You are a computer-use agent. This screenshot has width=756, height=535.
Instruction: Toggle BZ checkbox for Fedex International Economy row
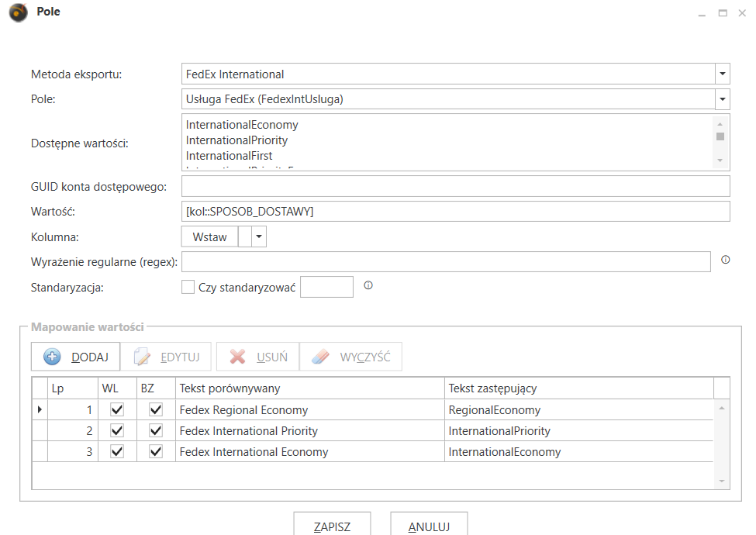pyautogui.click(x=156, y=451)
